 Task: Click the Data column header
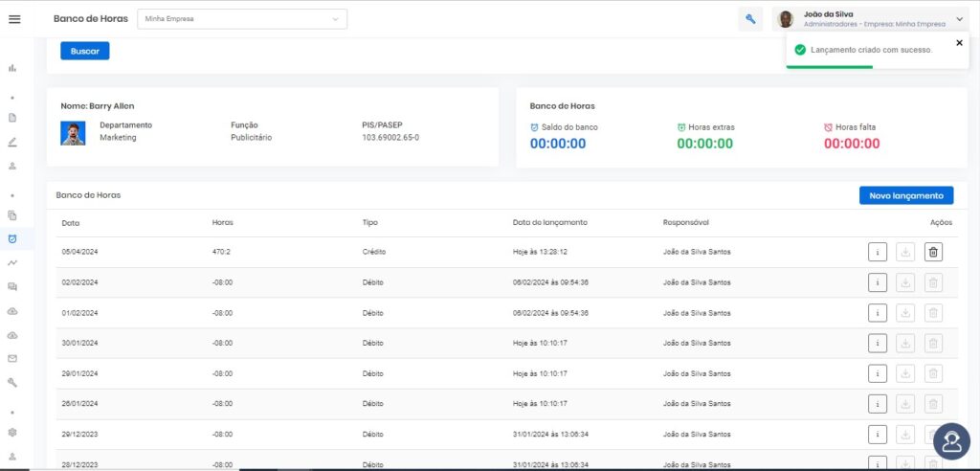pos(71,223)
